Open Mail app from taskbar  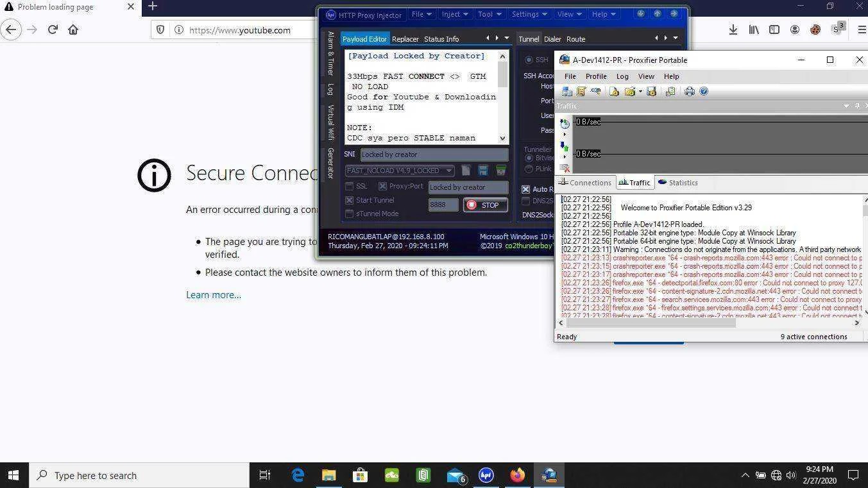click(455, 475)
